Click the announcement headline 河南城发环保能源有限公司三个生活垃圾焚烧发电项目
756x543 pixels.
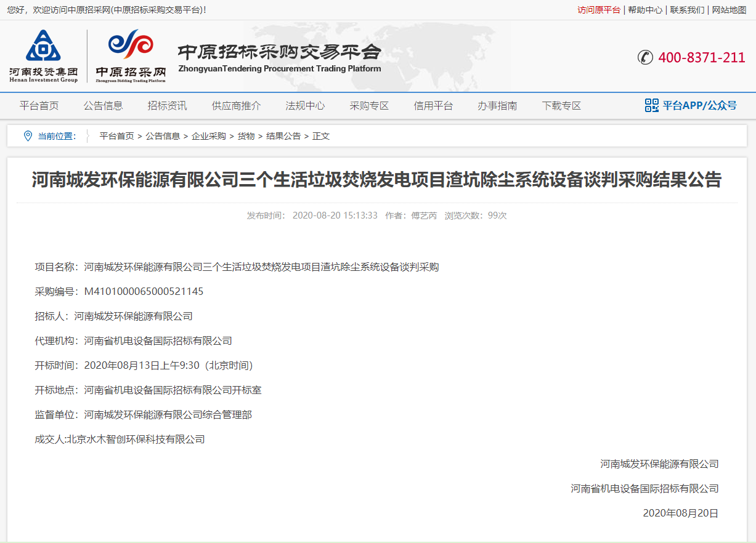(376, 180)
